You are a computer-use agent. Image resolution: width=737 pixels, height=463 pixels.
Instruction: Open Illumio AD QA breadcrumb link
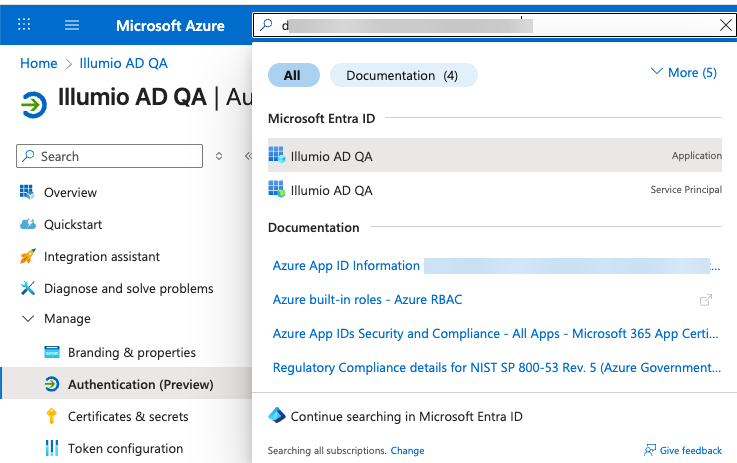[123, 63]
